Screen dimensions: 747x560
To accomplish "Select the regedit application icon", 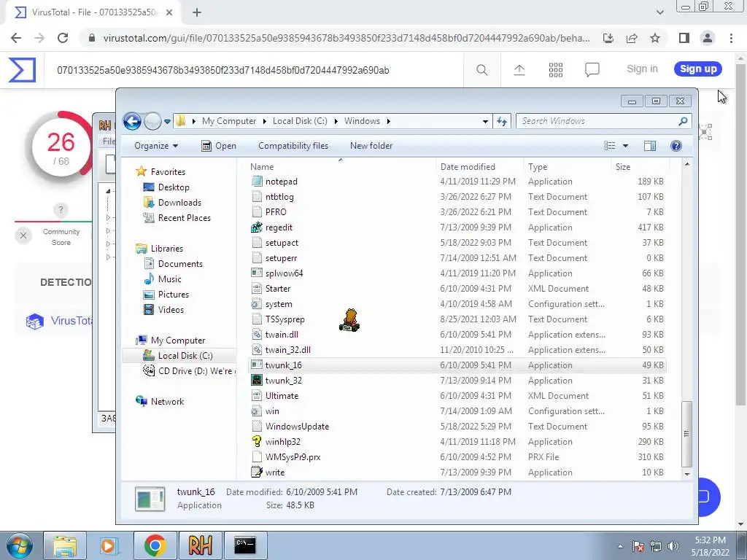I will [257, 227].
